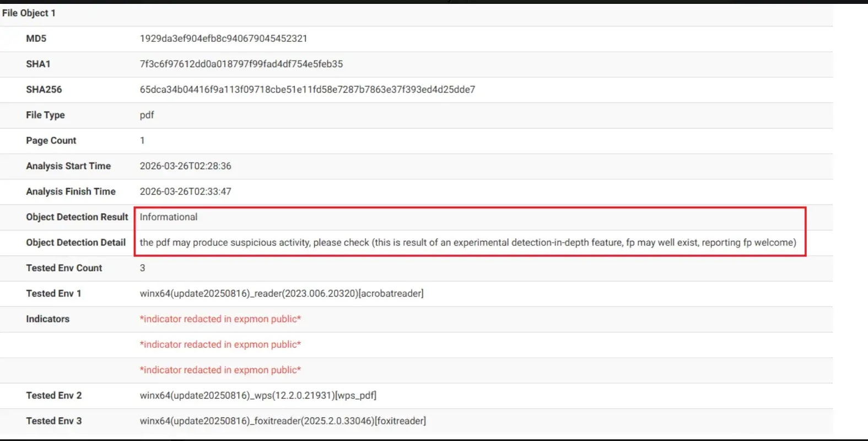
Task: Click the SHA256 hash value
Action: click(307, 89)
